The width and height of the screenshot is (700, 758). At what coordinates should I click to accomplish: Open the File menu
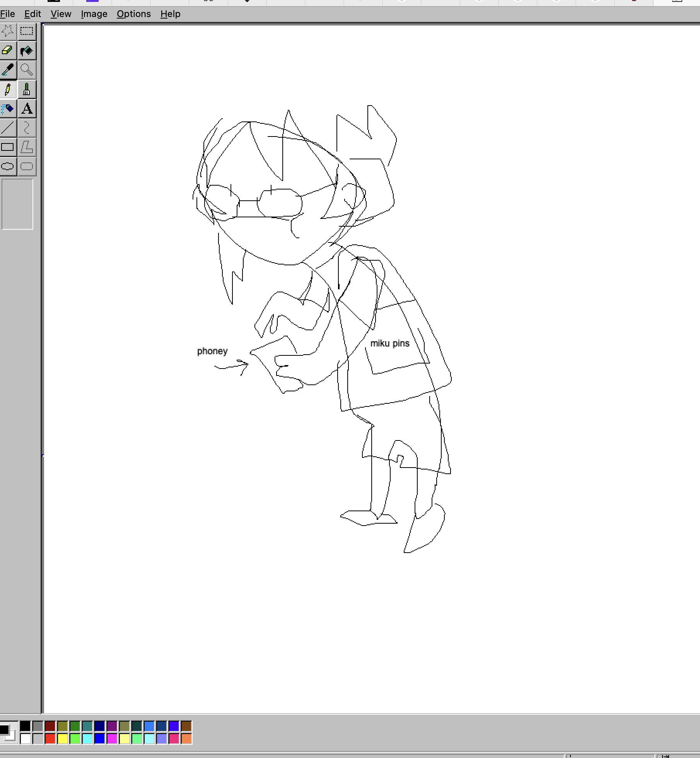[x=7, y=14]
